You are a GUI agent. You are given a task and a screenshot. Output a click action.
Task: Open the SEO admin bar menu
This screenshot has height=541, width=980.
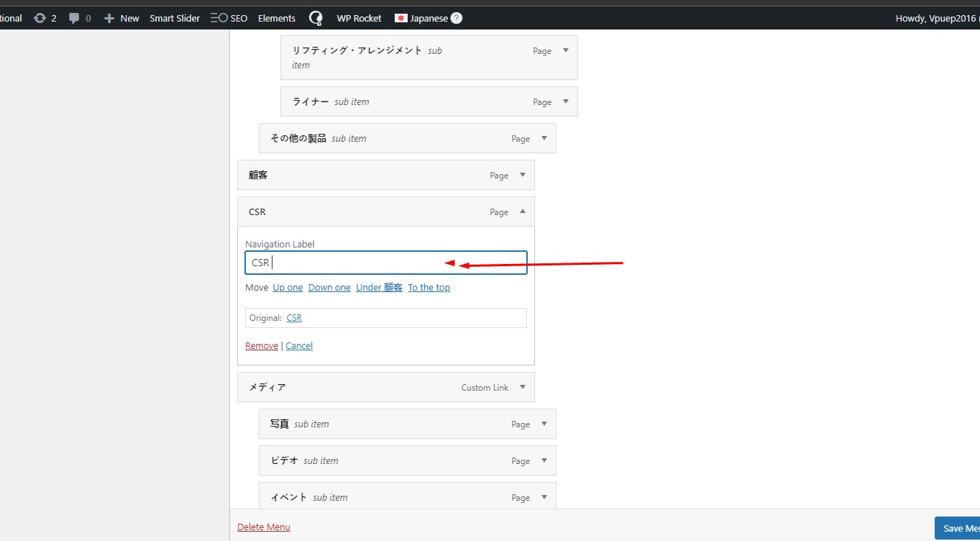click(x=229, y=18)
